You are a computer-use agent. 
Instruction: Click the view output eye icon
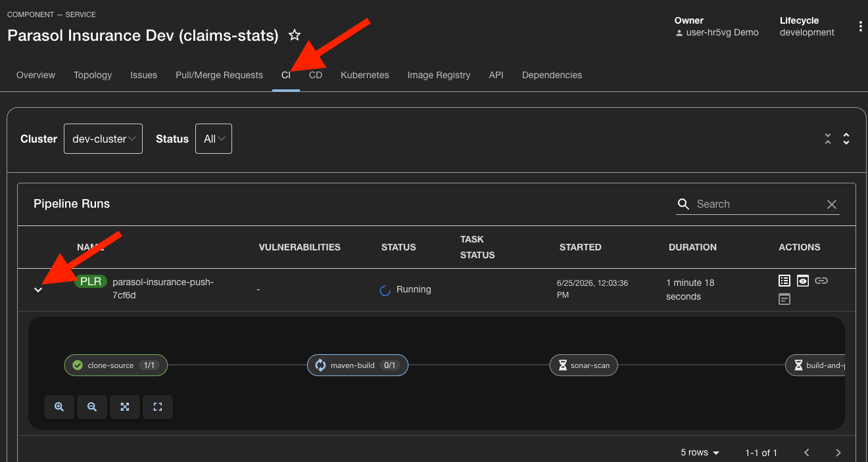(803, 281)
